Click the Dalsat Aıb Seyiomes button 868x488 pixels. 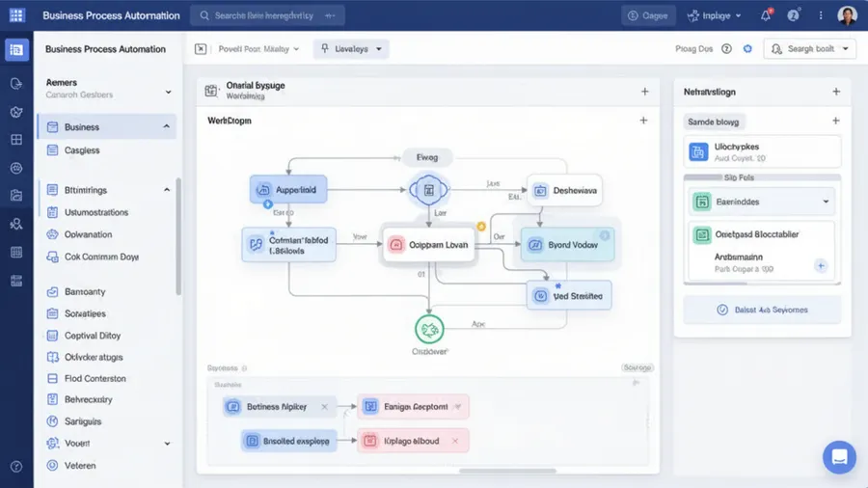click(x=762, y=310)
